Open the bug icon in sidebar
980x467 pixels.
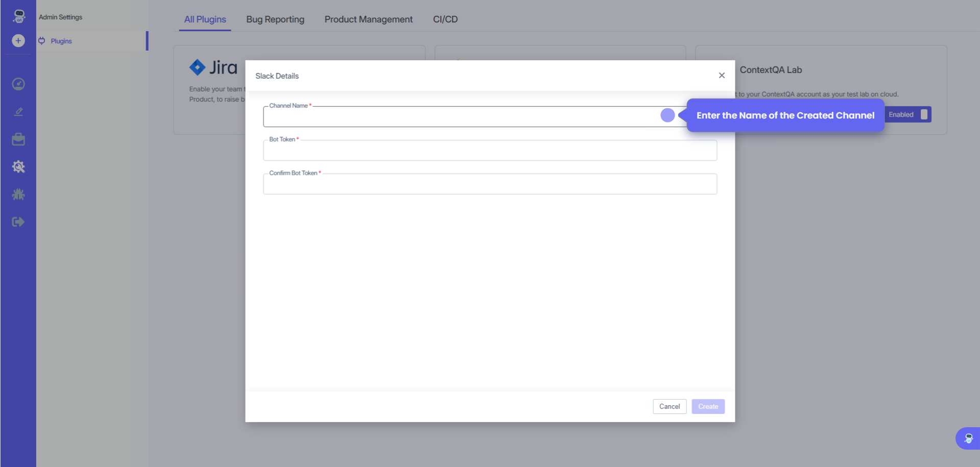pyautogui.click(x=18, y=195)
